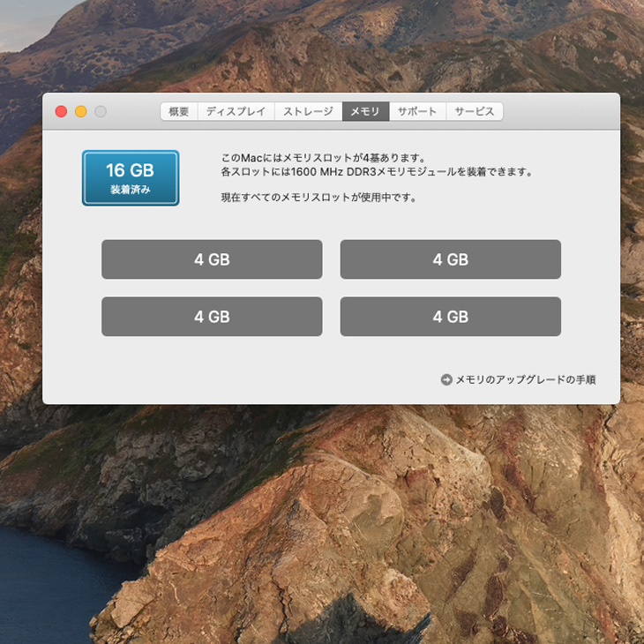Screen dimensions: 644x644
Task: Switch to the 概要 tab
Action: click(x=179, y=111)
